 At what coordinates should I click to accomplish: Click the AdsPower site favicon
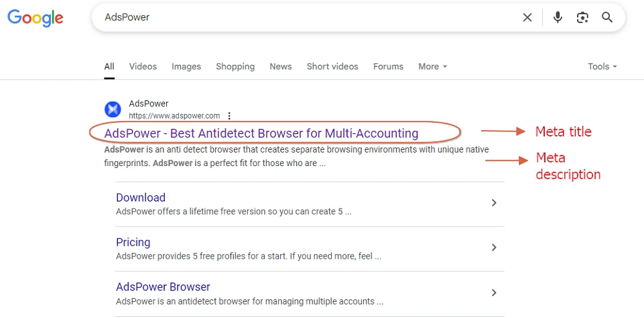pos(113,109)
